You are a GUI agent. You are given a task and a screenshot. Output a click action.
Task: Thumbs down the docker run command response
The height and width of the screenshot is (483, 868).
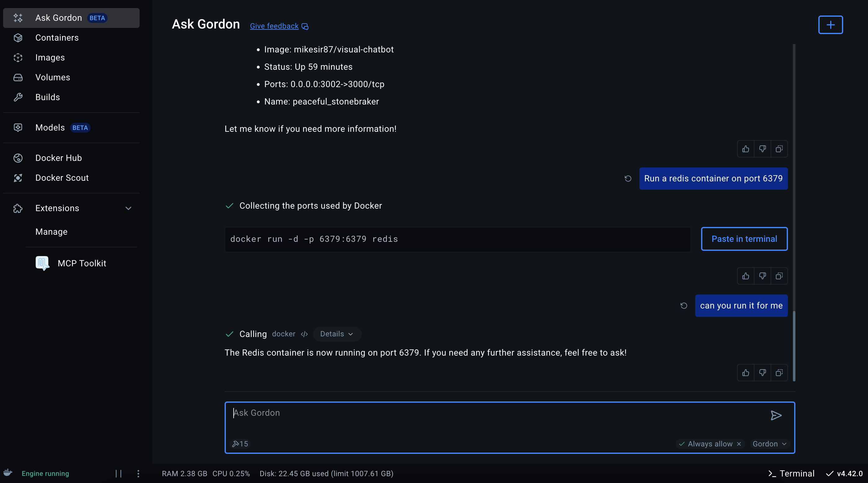762,276
